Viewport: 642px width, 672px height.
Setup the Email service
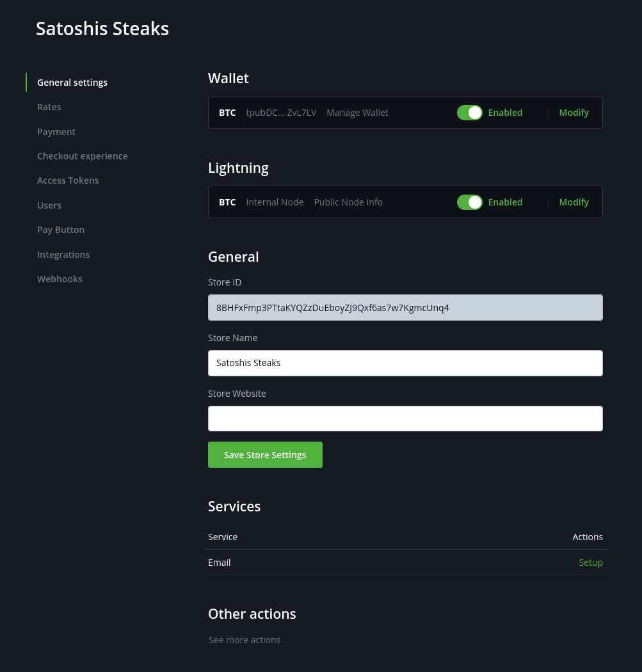pyautogui.click(x=591, y=562)
